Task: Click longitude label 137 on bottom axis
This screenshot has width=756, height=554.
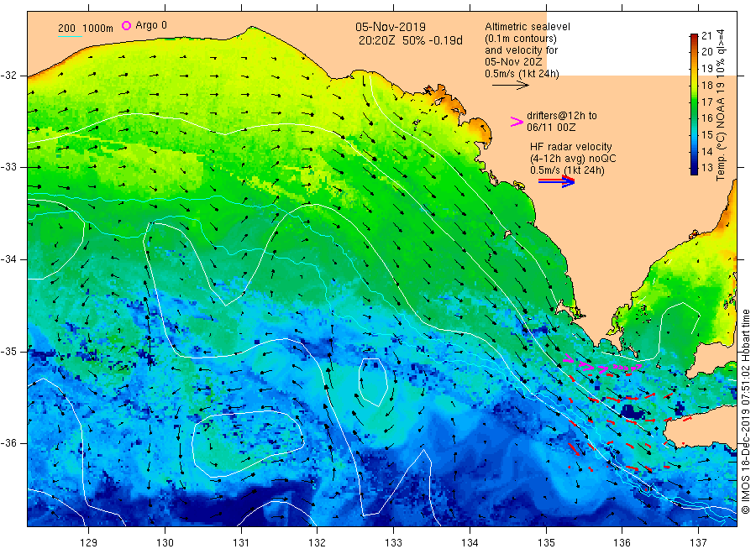Action: point(698,543)
